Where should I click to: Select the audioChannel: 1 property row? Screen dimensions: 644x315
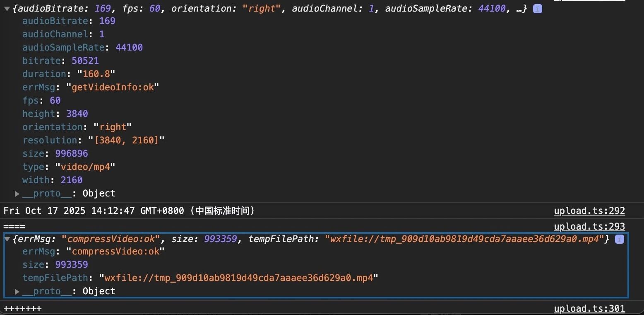(x=63, y=34)
